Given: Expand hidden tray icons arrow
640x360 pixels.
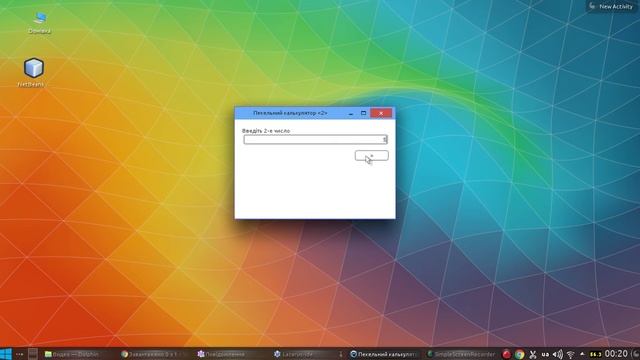Looking at the screenshot, I should pyautogui.click(x=582, y=354).
